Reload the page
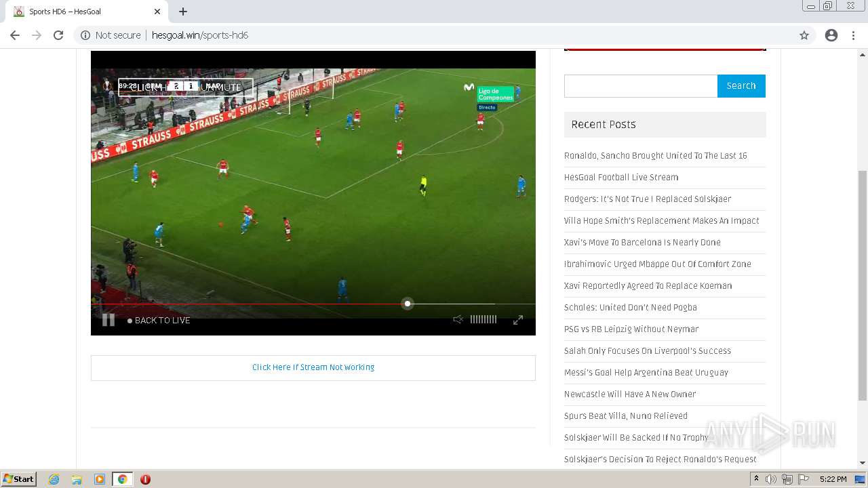 (58, 35)
